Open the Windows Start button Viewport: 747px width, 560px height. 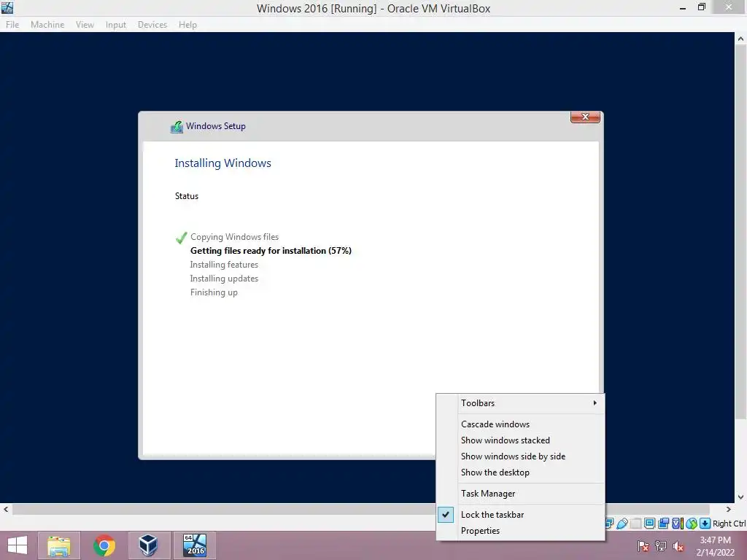(x=18, y=545)
